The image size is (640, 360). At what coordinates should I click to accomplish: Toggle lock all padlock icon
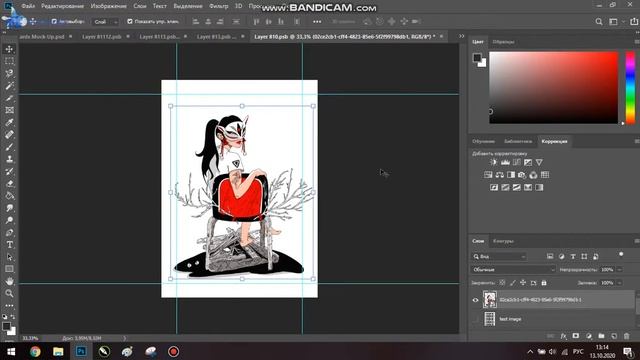[x=544, y=282]
